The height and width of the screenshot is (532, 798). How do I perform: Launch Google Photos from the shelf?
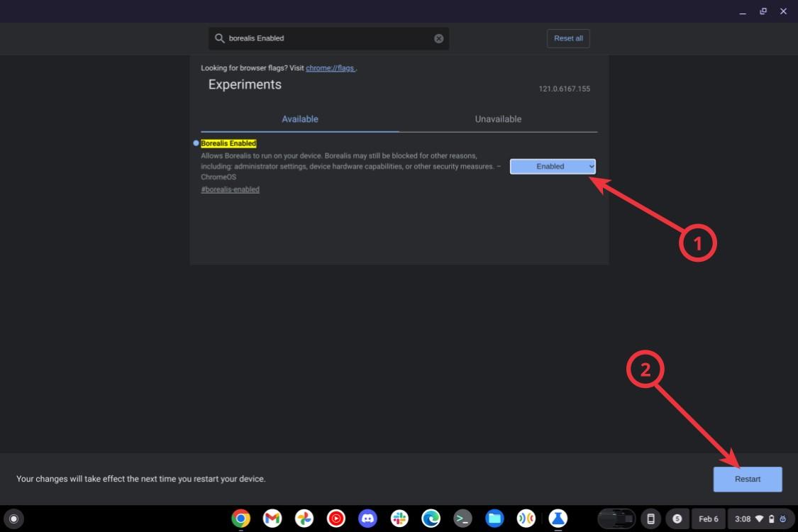pos(304,519)
